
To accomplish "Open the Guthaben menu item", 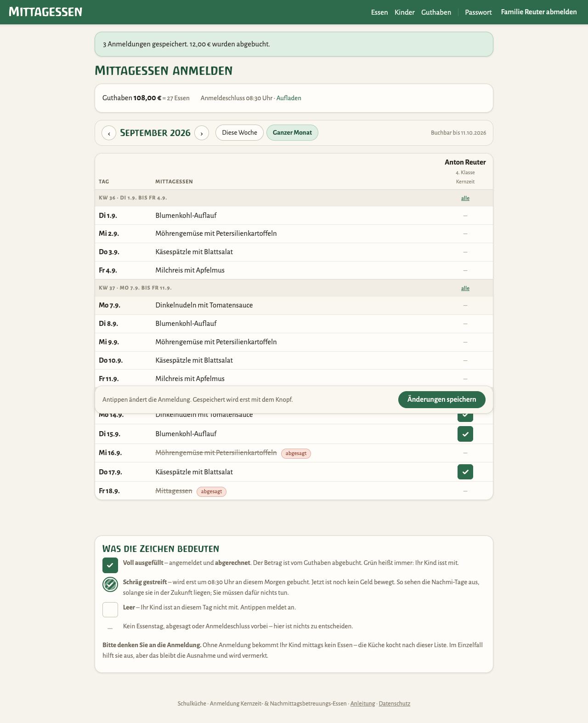I will [436, 12].
